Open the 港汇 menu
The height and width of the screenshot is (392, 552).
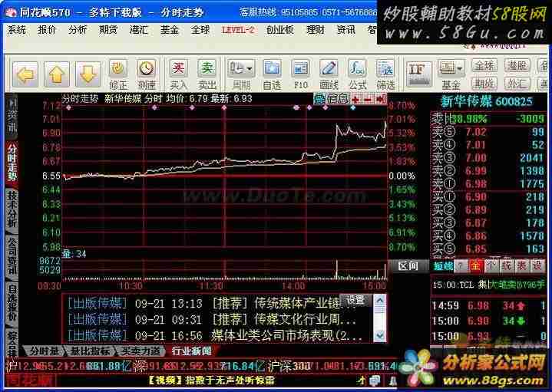(x=139, y=30)
